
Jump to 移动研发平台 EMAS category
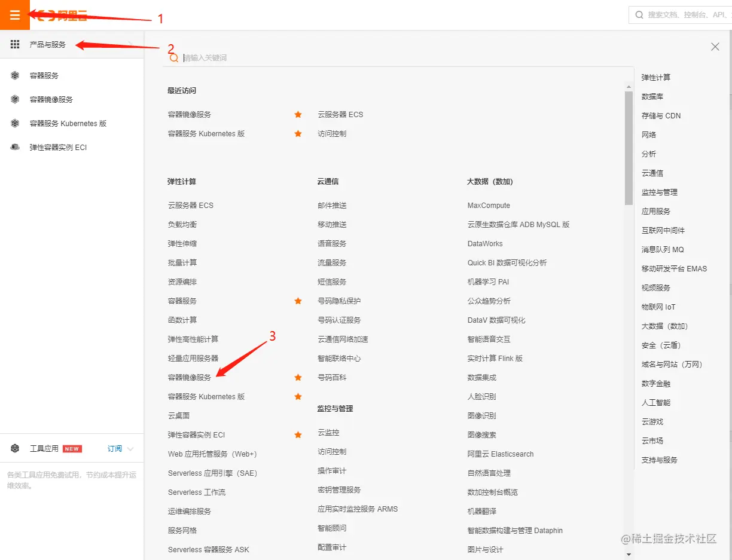[674, 268]
